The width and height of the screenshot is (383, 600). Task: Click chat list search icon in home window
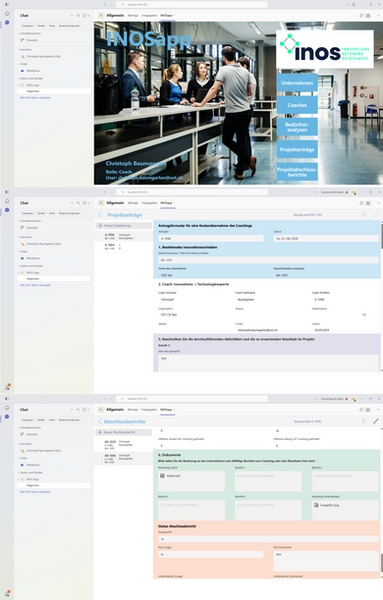pyautogui.click(x=78, y=15)
